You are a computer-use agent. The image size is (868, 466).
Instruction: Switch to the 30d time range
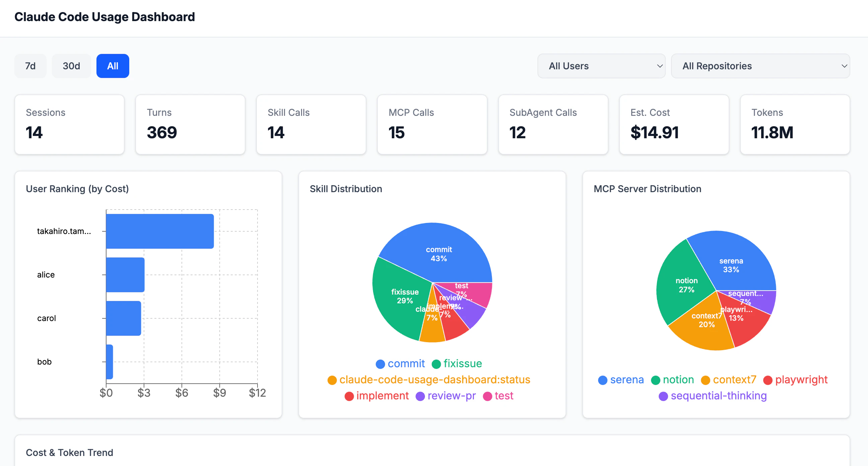71,66
